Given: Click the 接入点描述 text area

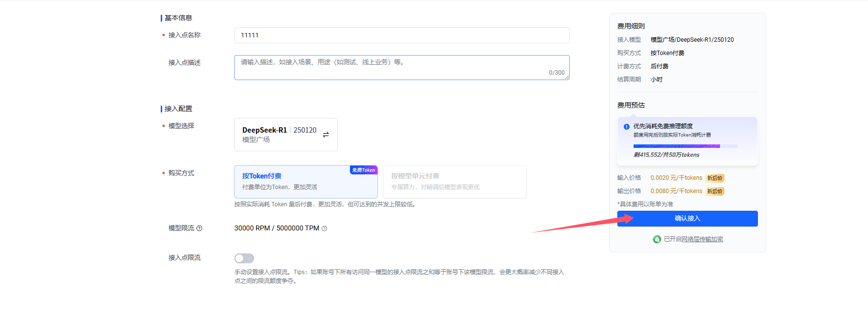Looking at the screenshot, I should pyautogui.click(x=402, y=67).
